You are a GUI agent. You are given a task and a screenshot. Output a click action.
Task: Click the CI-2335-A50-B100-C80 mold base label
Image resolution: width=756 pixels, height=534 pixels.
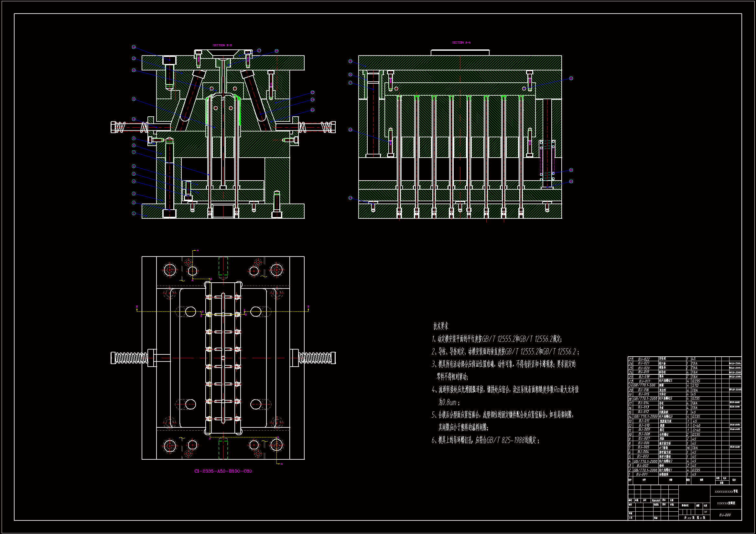pos(223,471)
